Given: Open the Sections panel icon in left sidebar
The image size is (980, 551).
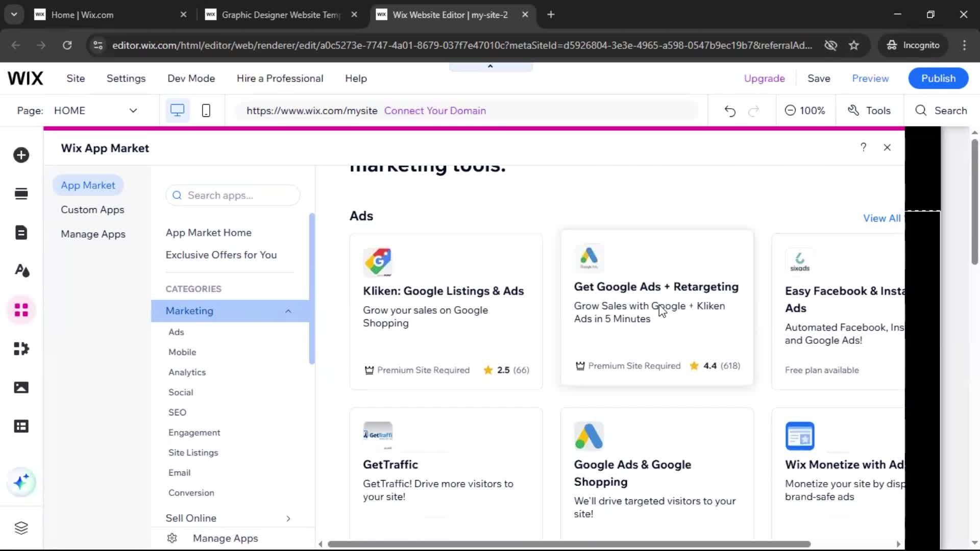Looking at the screenshot, I should coord(21,194).
